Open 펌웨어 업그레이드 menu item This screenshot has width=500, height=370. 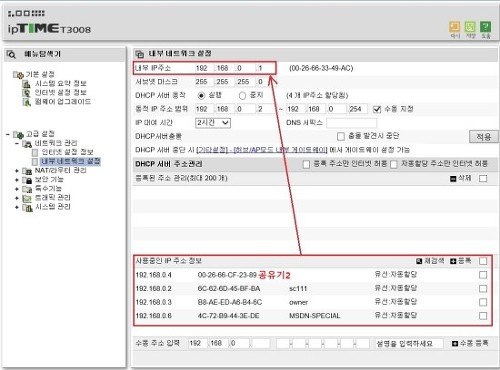point(63,102)
